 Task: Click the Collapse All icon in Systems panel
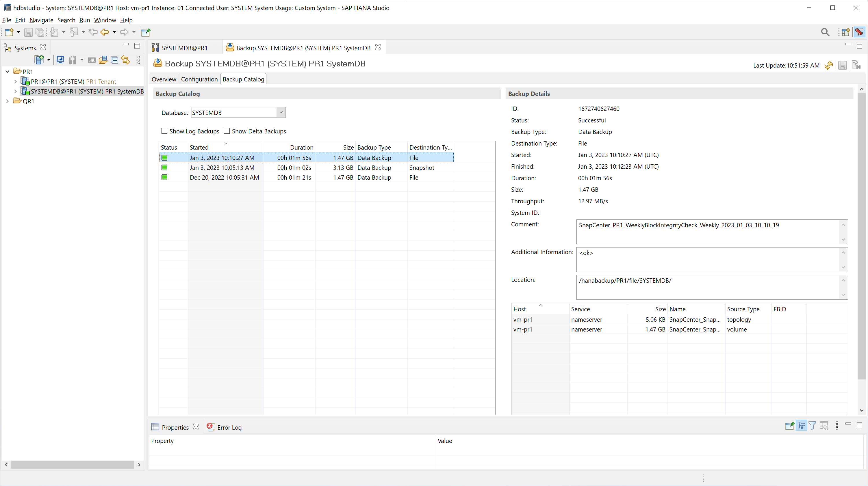[114, 60]
